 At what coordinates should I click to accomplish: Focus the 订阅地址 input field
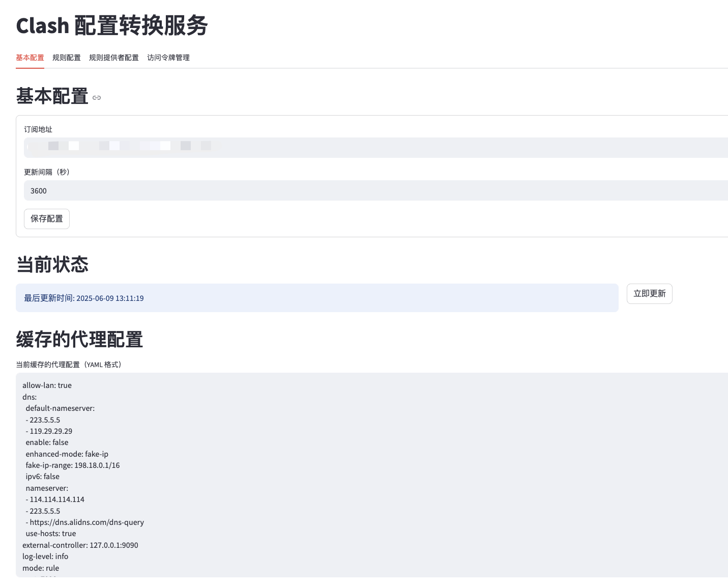pos(376,148)
